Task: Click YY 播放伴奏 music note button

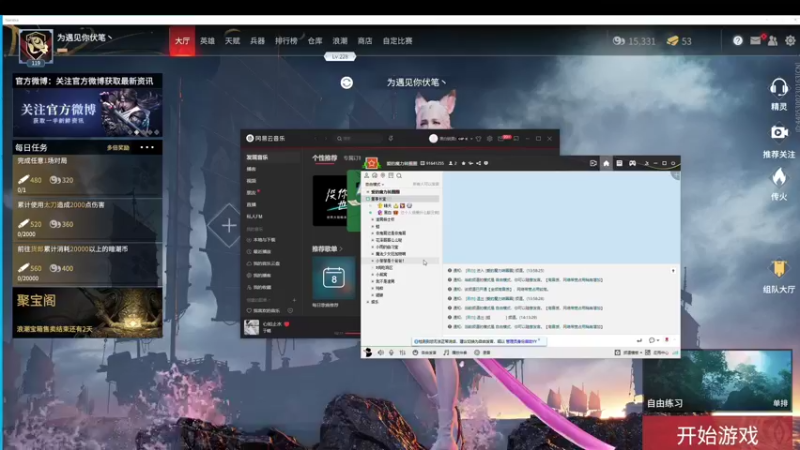Action: 455,353
